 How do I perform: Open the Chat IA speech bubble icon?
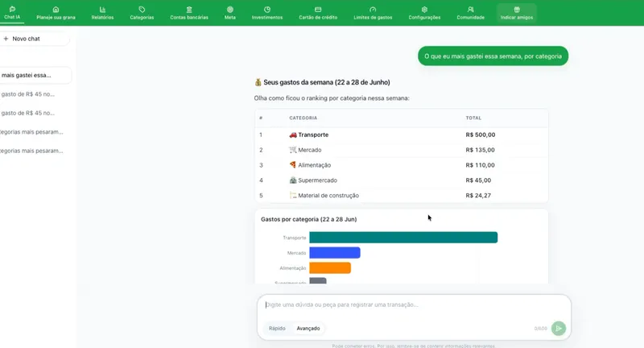coord(12,9)
